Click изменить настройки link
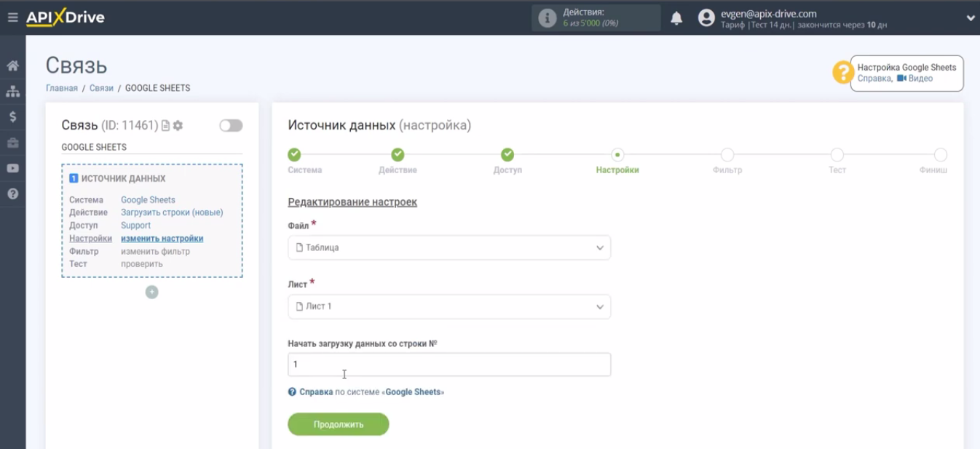 [x=162, y=239]
